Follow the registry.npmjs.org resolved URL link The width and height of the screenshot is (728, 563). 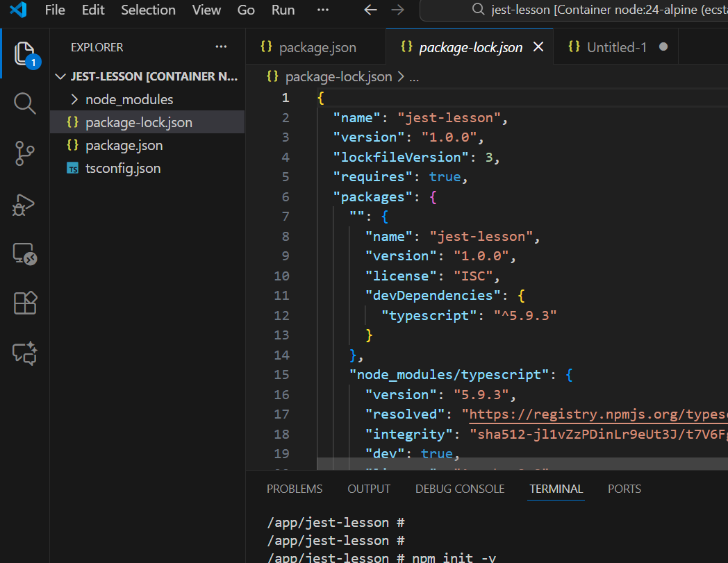[x=598, y=414]
